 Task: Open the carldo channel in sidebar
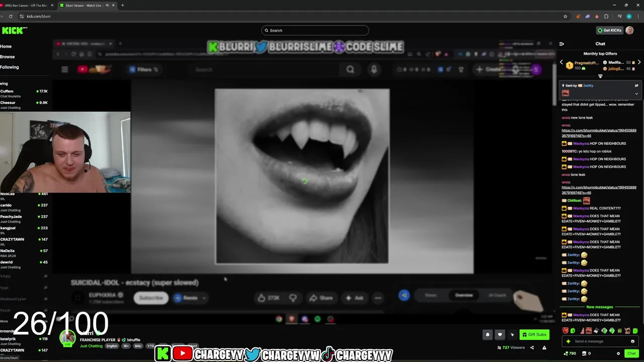24,208
